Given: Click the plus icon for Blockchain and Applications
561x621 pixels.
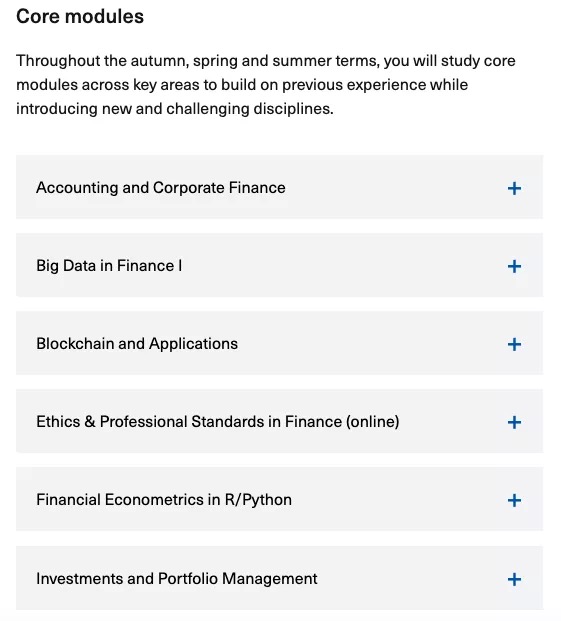Looking at the screenshot, I should click(x=514, y=344).
